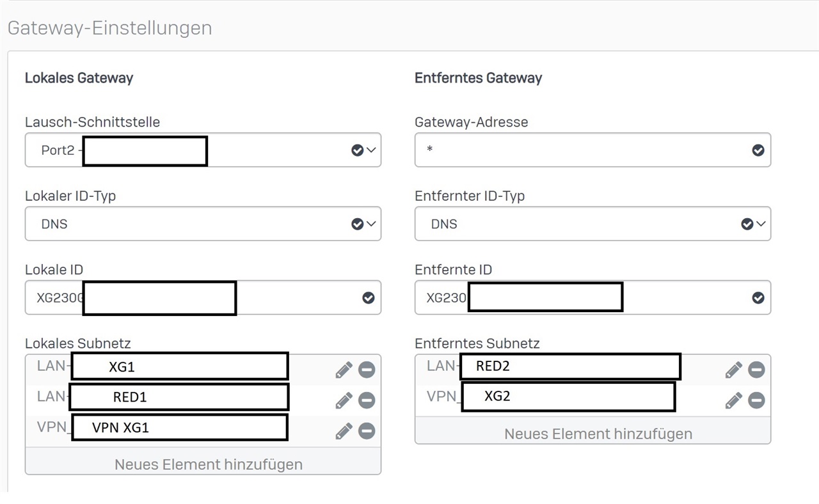
Task: Remove the RED2 remote subnet entry
Action: click(756, 370)
